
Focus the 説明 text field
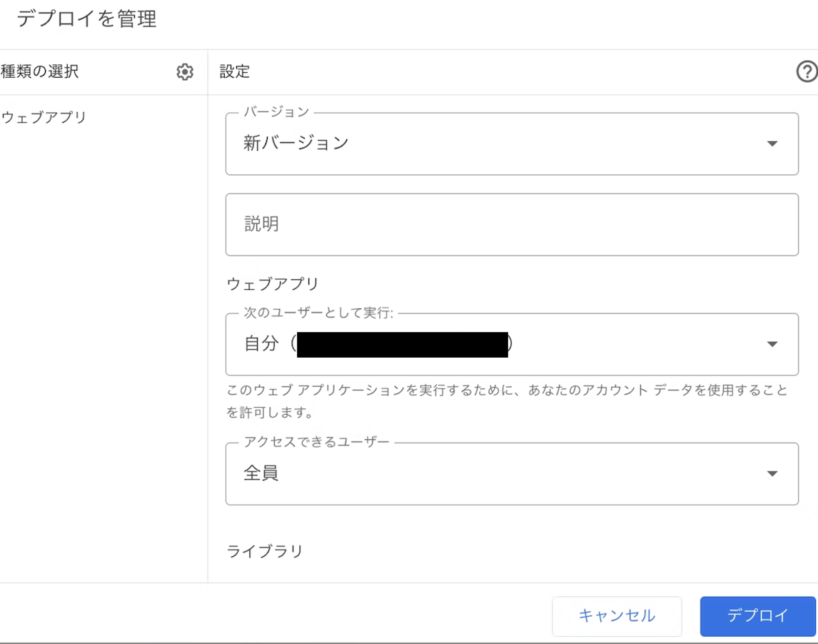[512, 224]
